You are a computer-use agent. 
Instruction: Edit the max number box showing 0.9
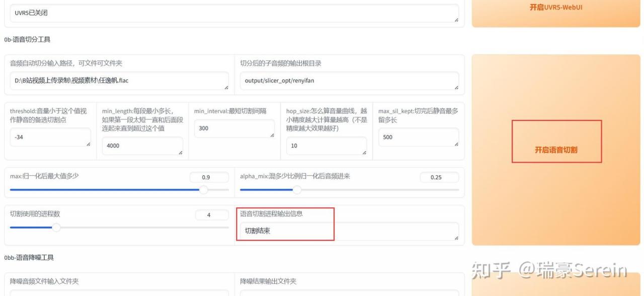tap(209, 177)
